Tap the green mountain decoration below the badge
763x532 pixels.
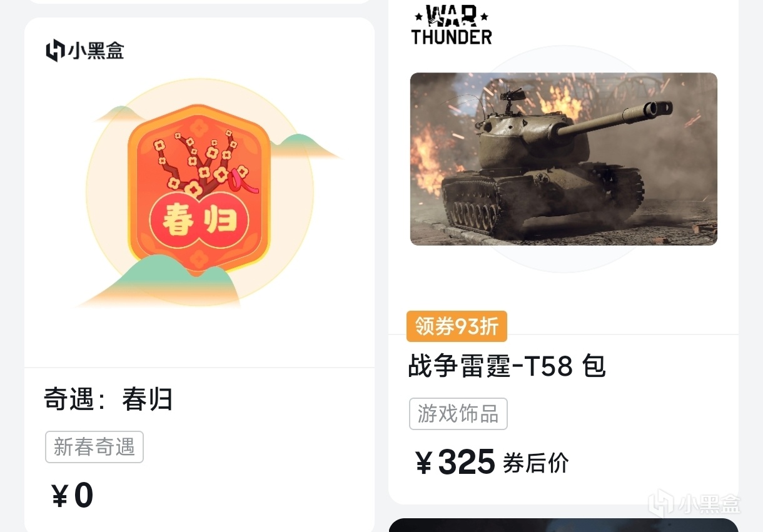(x=158, y=281)
